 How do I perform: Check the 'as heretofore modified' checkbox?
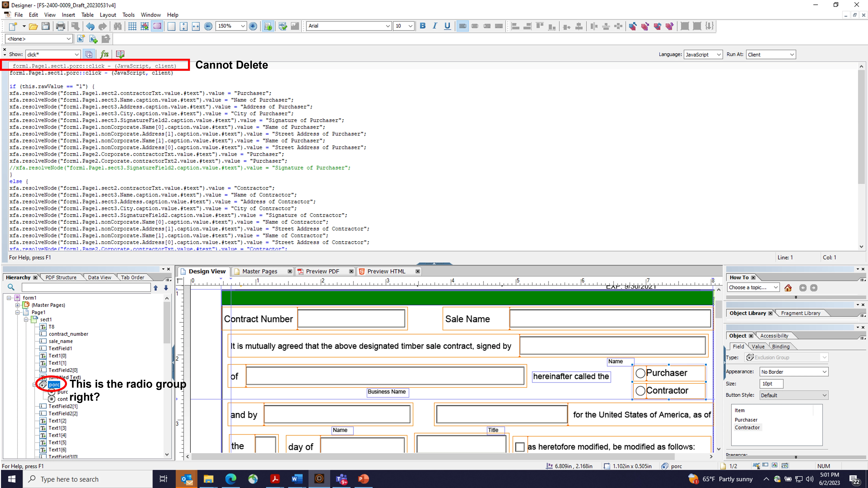[520, 447]
